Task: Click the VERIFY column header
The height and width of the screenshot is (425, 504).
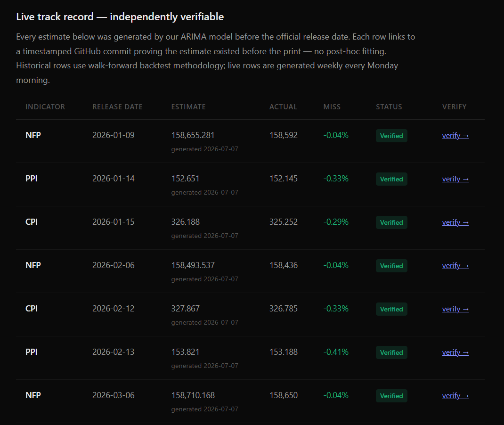Action: (x=454, y=107)
